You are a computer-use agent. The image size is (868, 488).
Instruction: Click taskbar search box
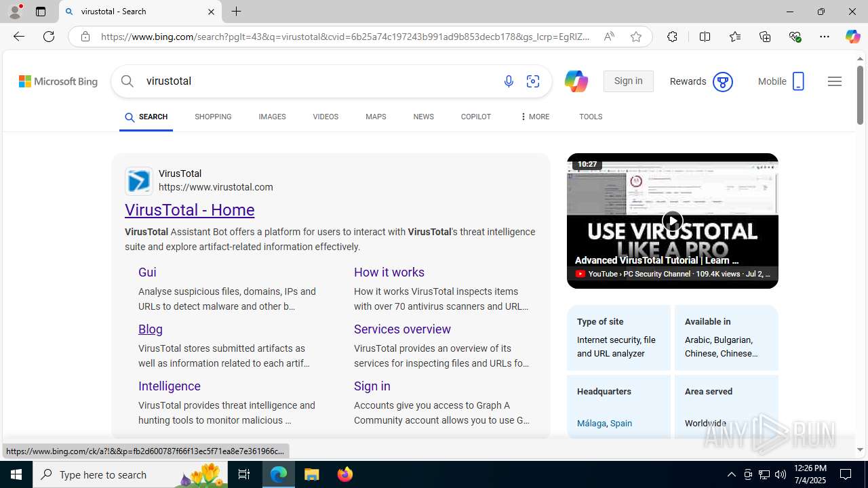click(130, 474)
